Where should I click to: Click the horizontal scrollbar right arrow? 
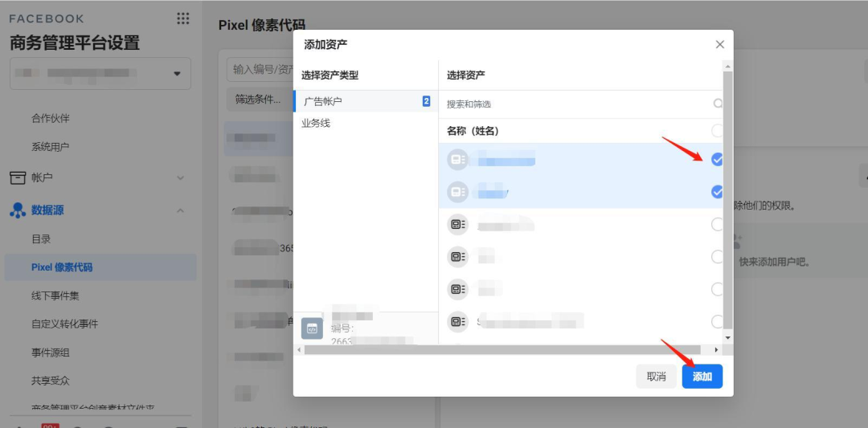[716, 350]
